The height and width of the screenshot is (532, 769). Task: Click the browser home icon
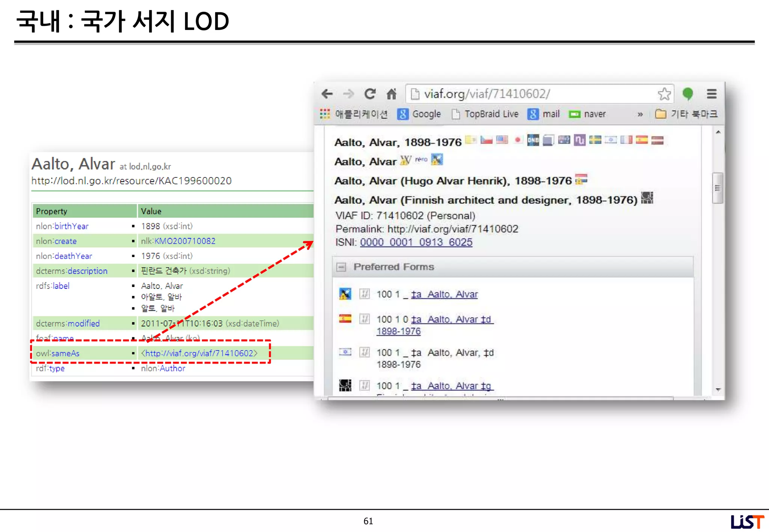392,94
